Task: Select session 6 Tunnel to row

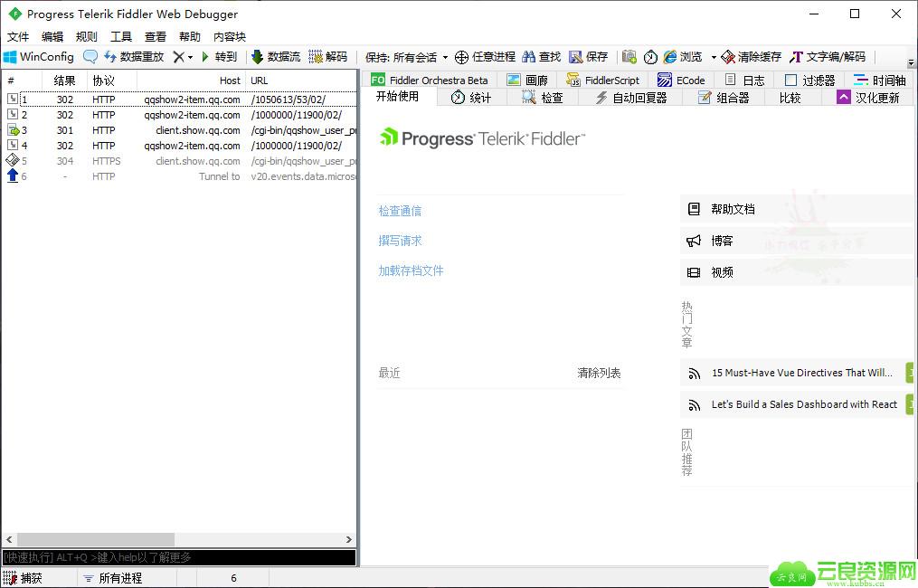Action: point(179,176)
